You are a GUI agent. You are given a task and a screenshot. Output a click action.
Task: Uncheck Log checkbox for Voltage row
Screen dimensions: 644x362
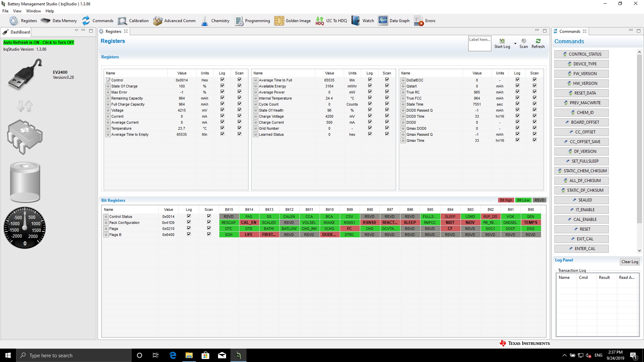point(222,110)
